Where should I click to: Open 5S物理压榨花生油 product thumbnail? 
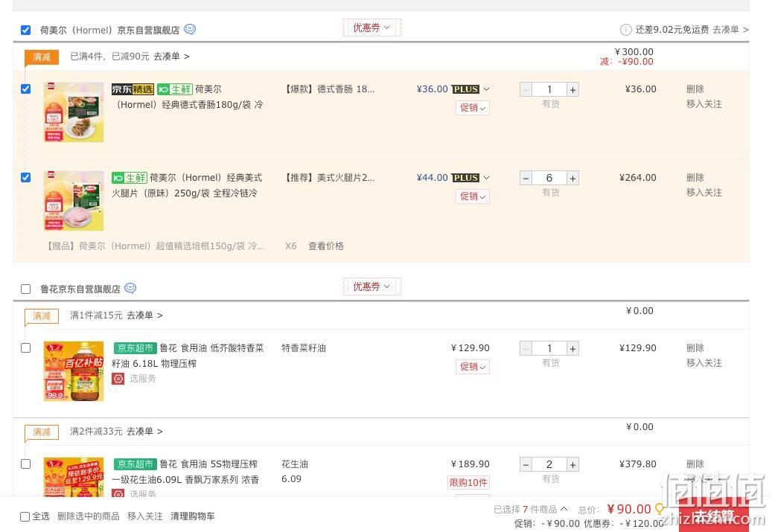pyautogui.click(x=74, y=477)
